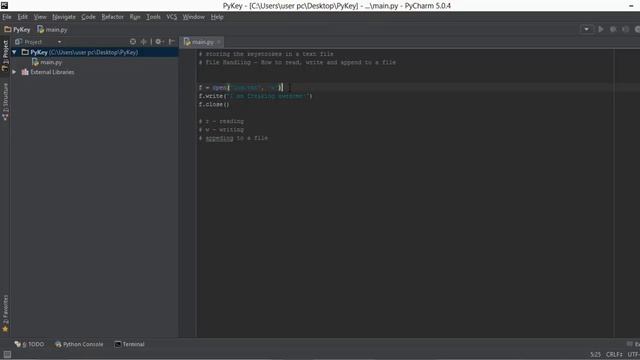The height and width of the screenshot is (360, 640).
Task: Open the Run menu
Action: [x=135, y=17]
